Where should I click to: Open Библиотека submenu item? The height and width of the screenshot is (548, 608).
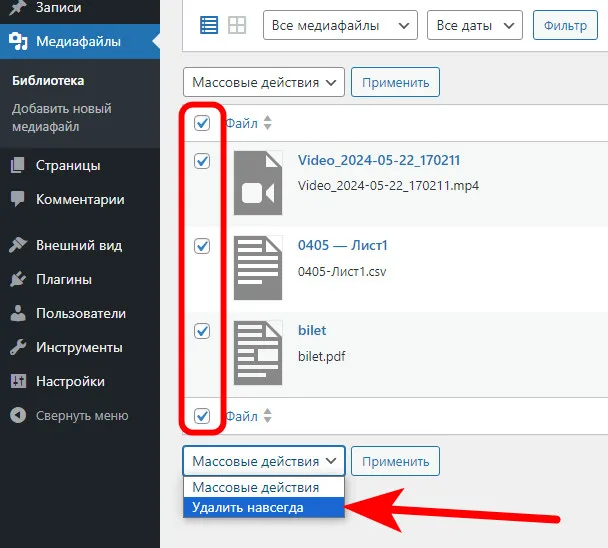[x=48, y=81]
